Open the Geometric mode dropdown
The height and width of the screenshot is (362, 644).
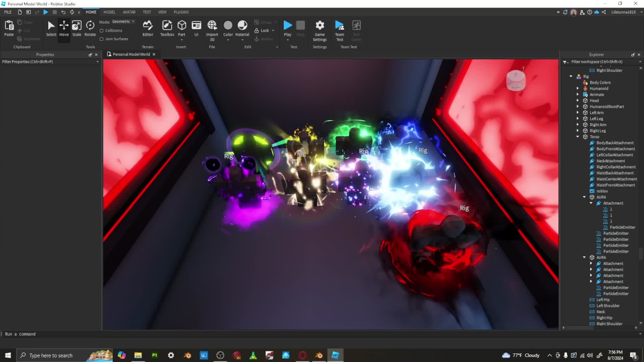click(133, 21)
